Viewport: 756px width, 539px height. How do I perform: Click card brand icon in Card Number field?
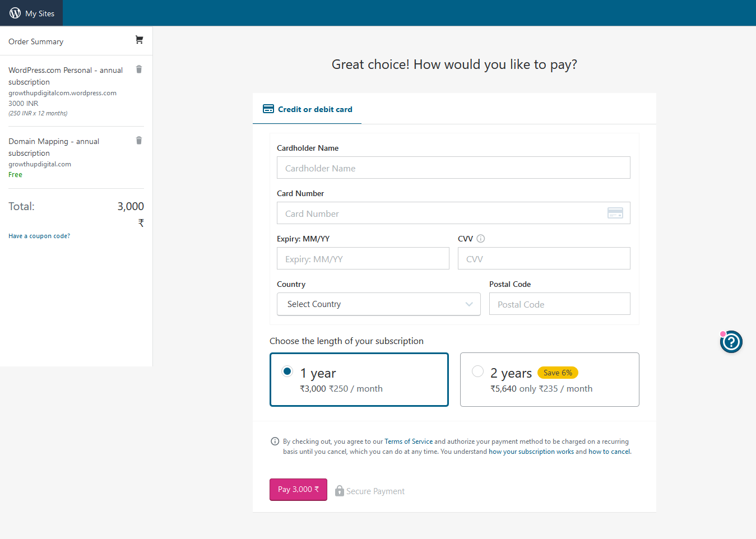click(615, 213)
